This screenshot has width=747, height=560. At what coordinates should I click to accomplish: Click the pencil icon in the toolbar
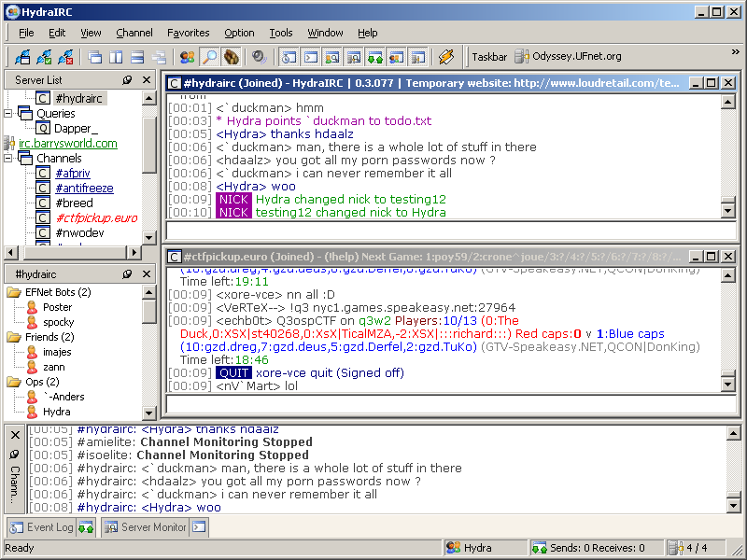coord(446,57)
